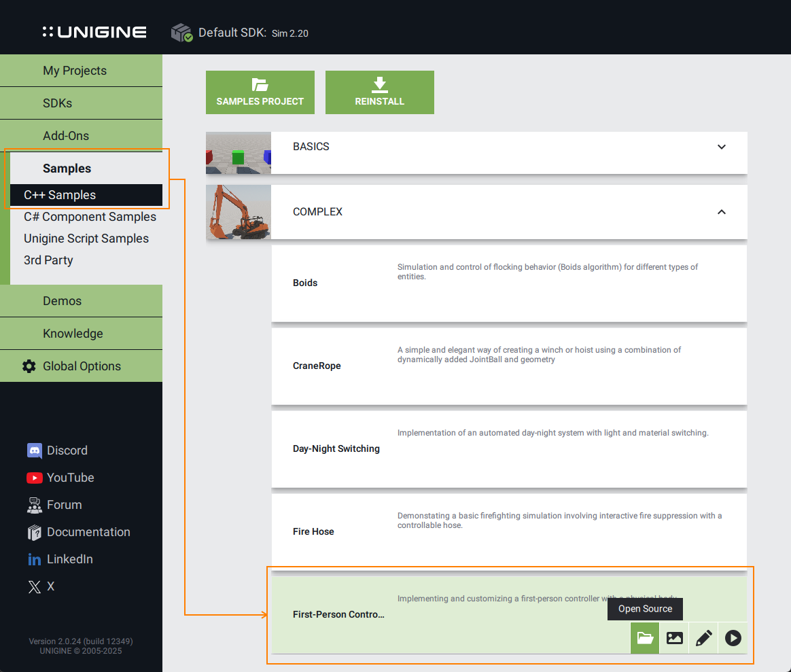This screenshot has height=672, width=791.
Task: Collapse the COMPLEX category chevron
Action: (722, 212)
